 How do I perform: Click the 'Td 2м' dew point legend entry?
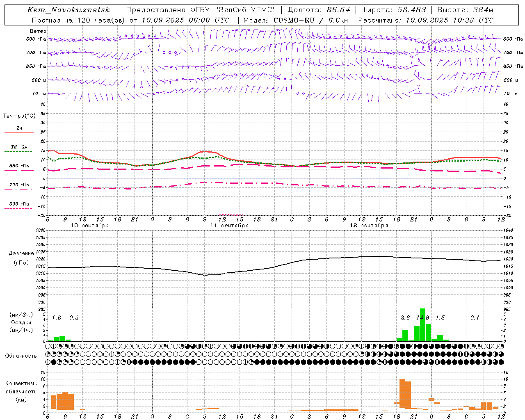click(19, 147)
